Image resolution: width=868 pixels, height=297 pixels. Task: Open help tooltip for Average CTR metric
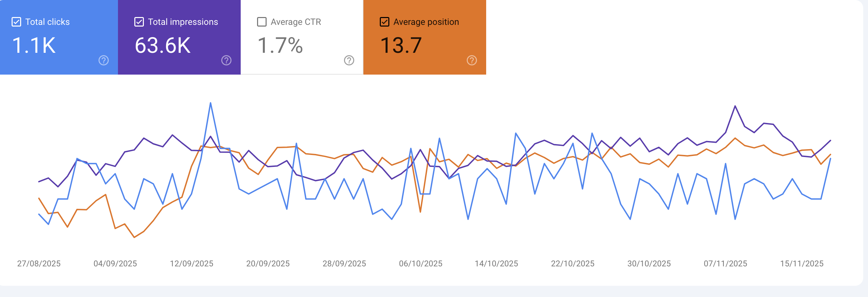click(x=348, y=60)
